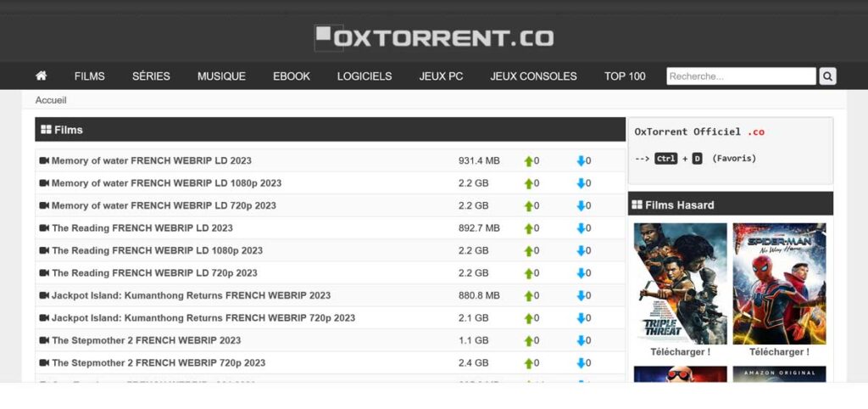Click blue leech arrow for The Reading 892.7 MB
The height and width of the screenshot is (409, 868).
point(581,228)
